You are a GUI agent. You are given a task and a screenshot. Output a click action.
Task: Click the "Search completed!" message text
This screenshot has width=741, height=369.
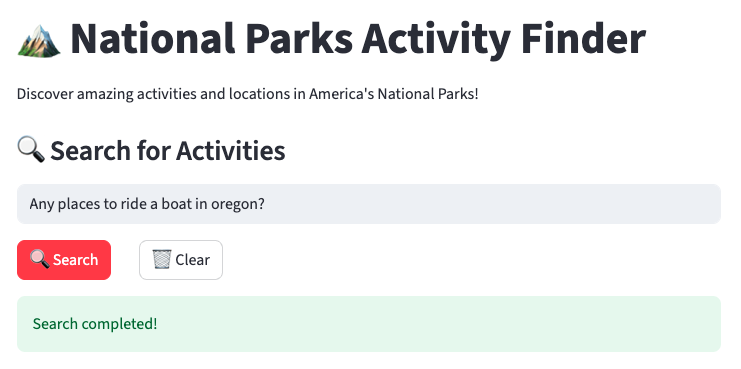point(95,324)
